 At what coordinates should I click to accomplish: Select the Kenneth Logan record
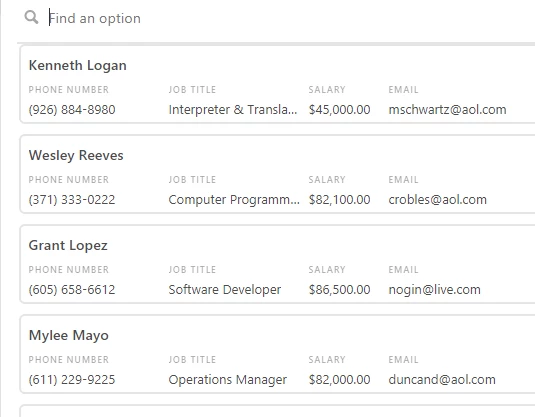(x=277, y=84)
